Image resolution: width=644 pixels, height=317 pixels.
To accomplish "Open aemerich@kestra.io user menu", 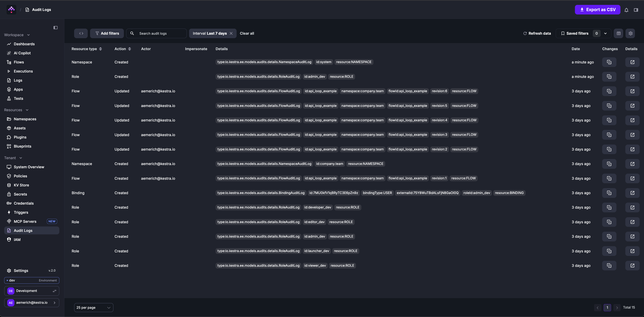I will 32,303.
